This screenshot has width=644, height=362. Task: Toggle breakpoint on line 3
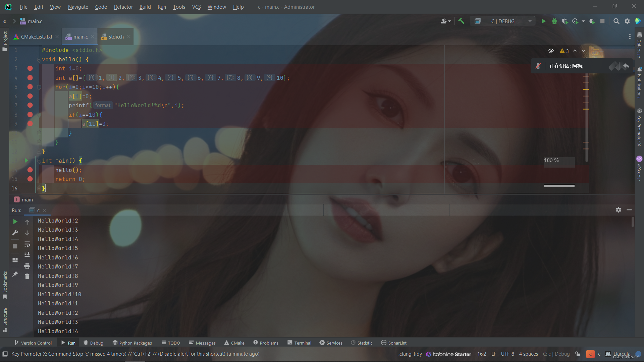pos(30,68)
